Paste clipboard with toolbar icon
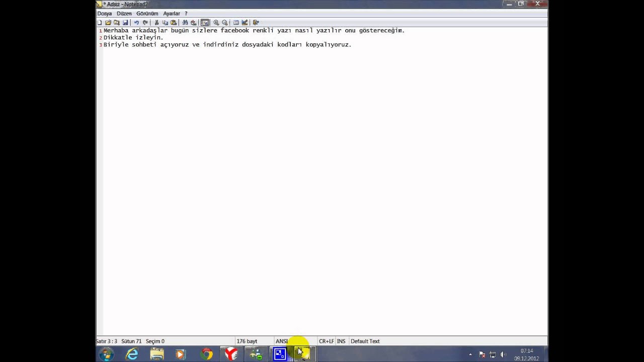 pyautogui.click(x=174, y=23)
